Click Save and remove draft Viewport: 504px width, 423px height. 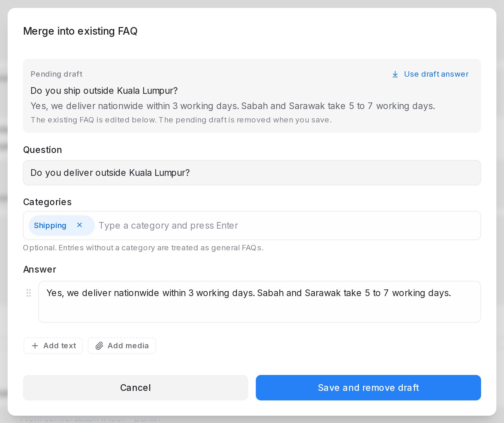(x=368, y=388)
